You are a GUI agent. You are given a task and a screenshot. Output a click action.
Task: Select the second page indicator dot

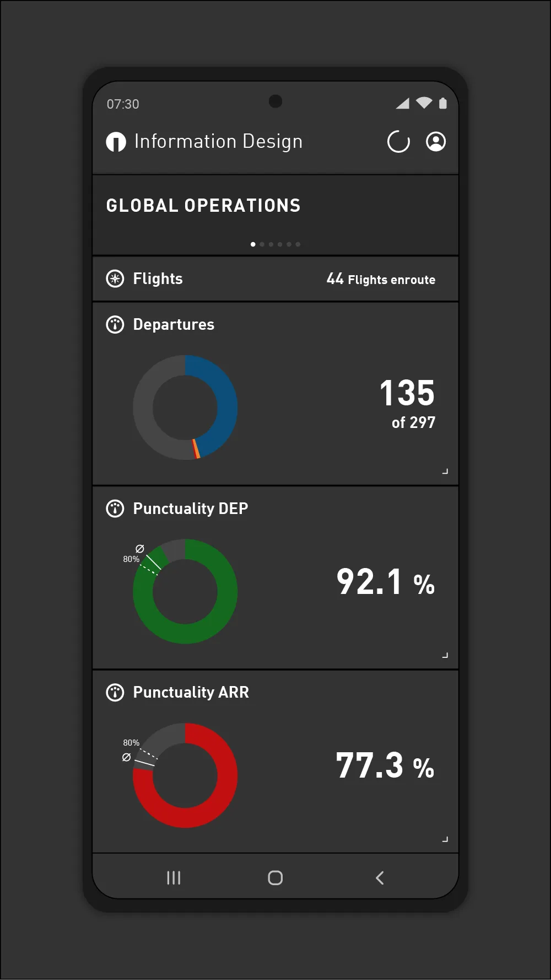[x=262, y=244]
